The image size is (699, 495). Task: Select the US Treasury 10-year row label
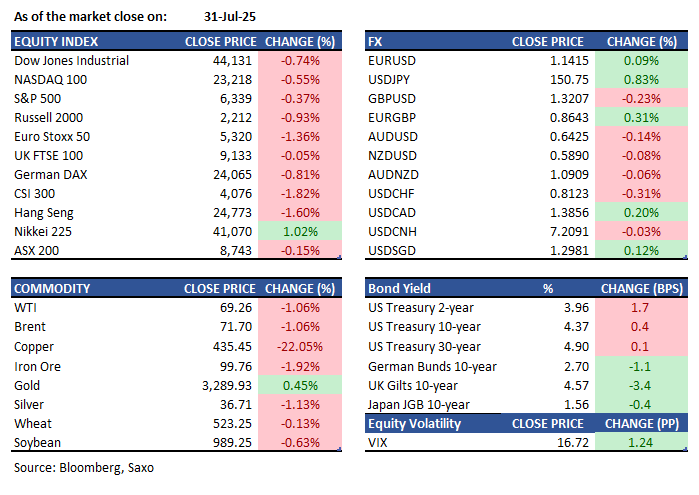point(424,326)
